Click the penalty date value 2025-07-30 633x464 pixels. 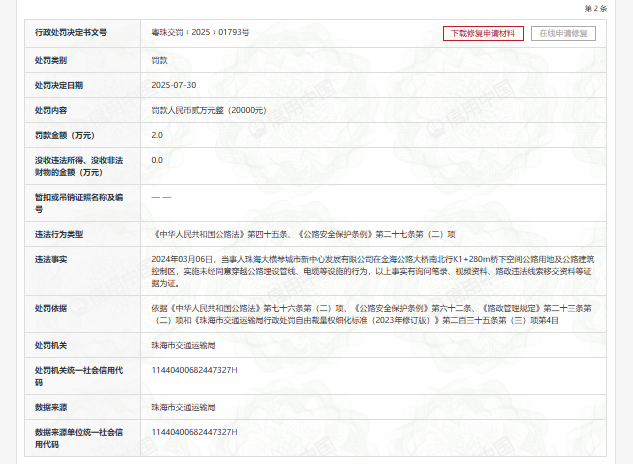pos(174,85)
